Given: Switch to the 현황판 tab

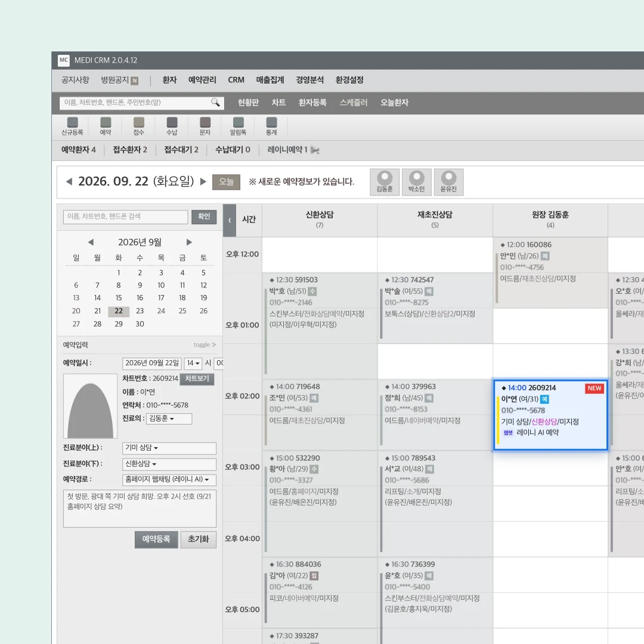Looking at the screenshot, I should click(x=249, y=103).
